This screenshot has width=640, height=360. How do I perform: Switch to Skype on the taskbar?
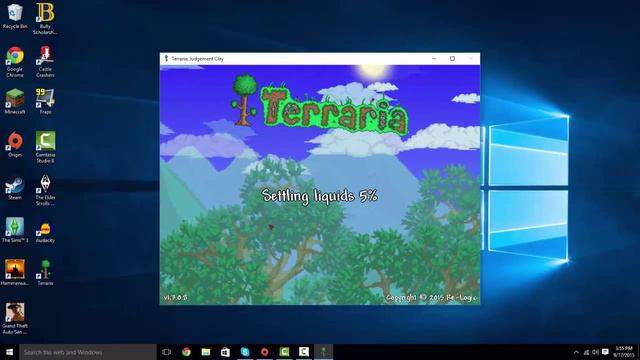(245, 352)
